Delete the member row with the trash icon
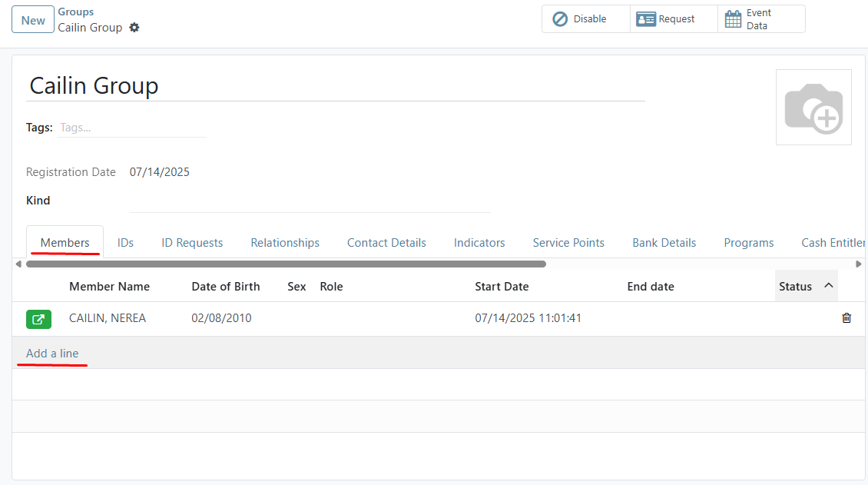 [846, 317]
